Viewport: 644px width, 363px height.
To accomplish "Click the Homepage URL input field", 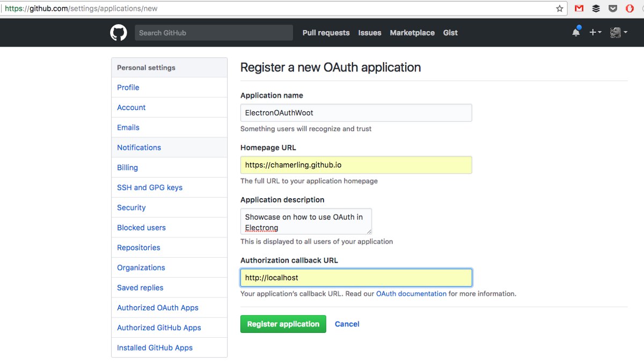I will [356, 165].
